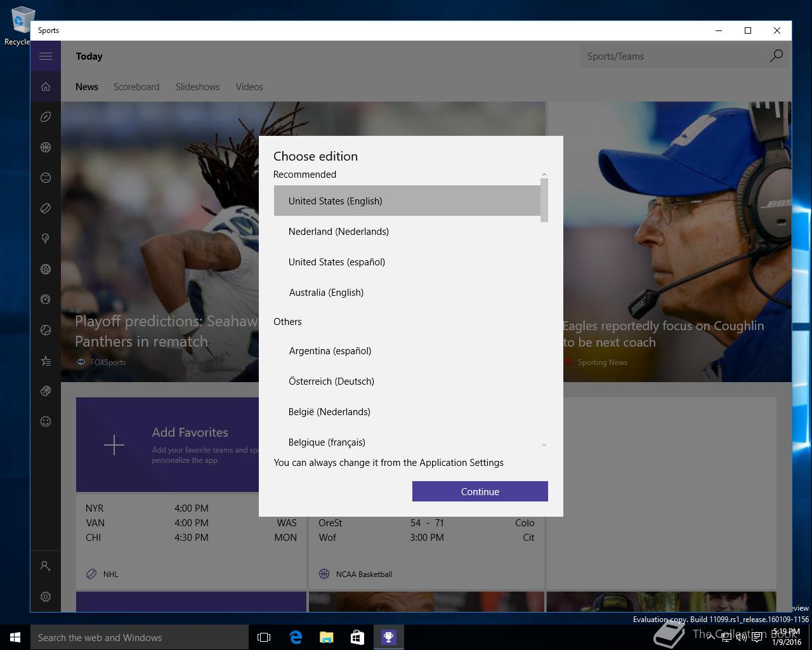This screenshot has width=812, height=650.
Task: Select United States (español) edition
Action: (407, 262)
